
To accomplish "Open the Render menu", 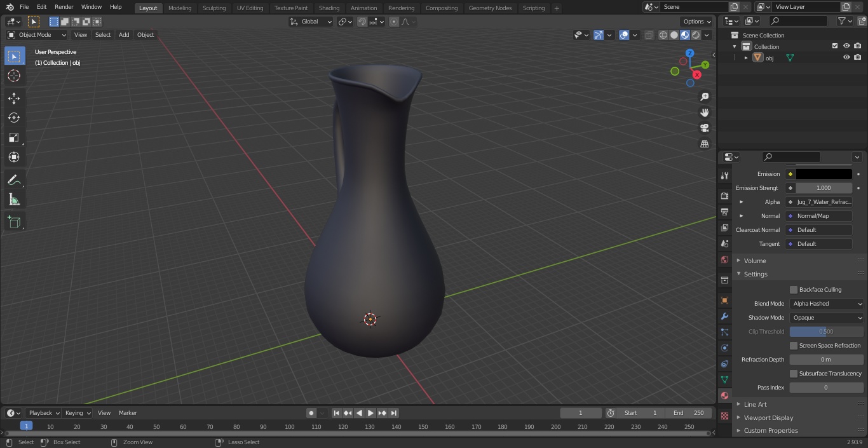I will pyautogui.click(x=64, y=7).
